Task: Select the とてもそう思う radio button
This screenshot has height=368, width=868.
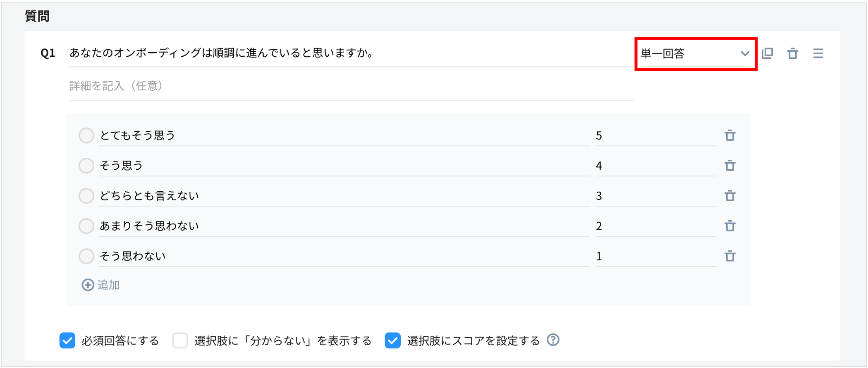Action: (x=86, y=135)
